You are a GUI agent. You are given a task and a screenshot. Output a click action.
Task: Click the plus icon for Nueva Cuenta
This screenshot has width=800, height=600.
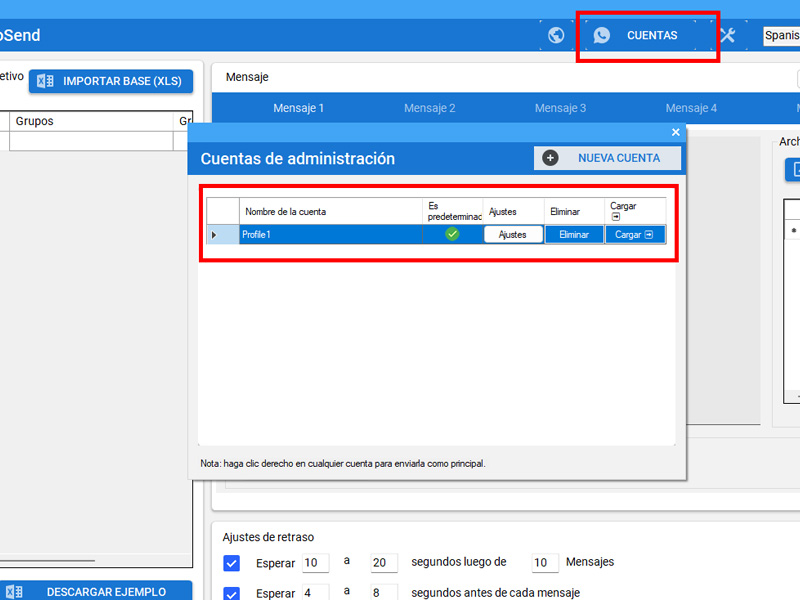pos(550,158)
